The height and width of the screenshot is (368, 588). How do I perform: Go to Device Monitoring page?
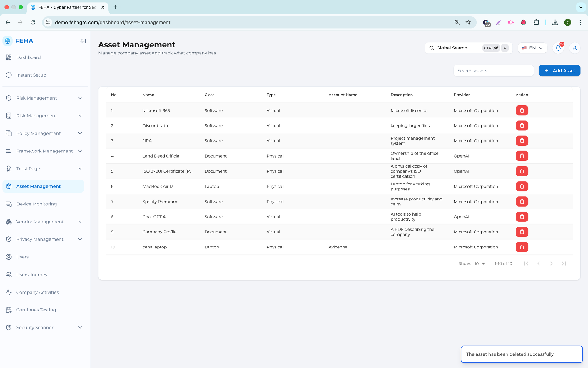click(x=36, y=204)
